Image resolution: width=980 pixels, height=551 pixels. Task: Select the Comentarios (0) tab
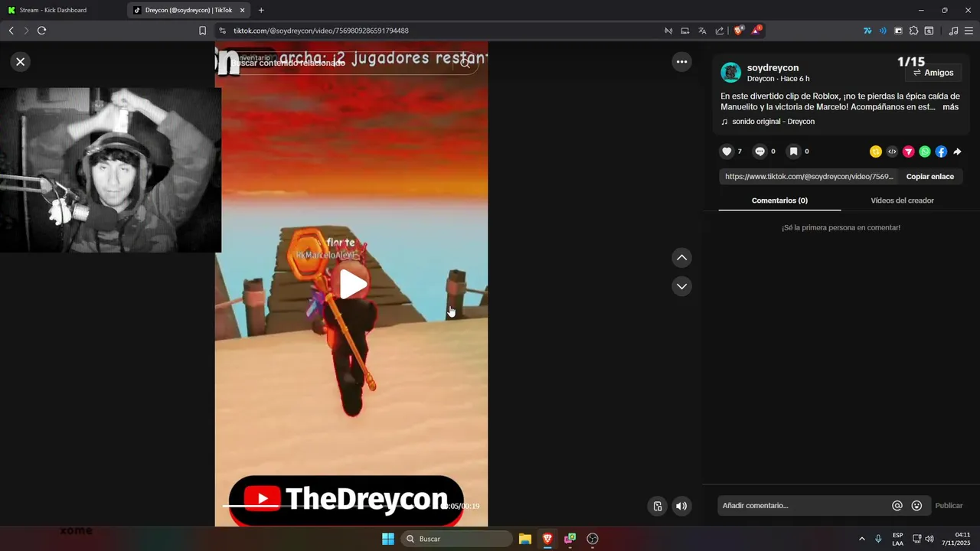[x=779, y=201]
